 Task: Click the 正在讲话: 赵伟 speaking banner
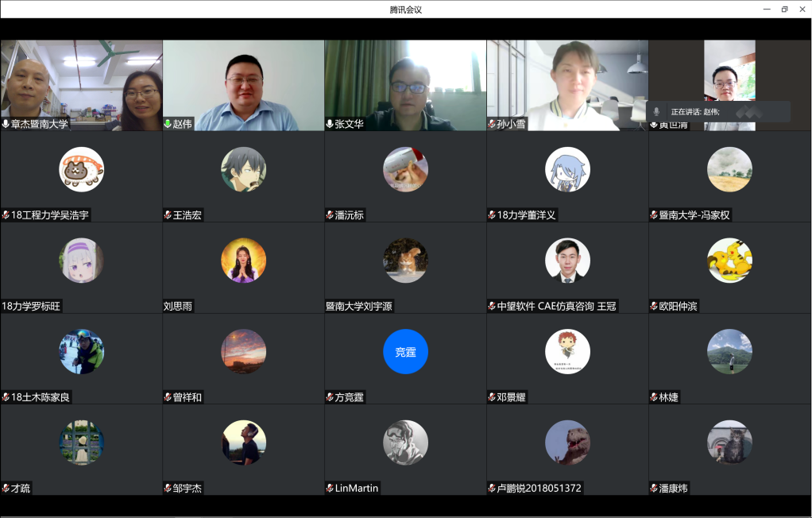coord(717,112)
